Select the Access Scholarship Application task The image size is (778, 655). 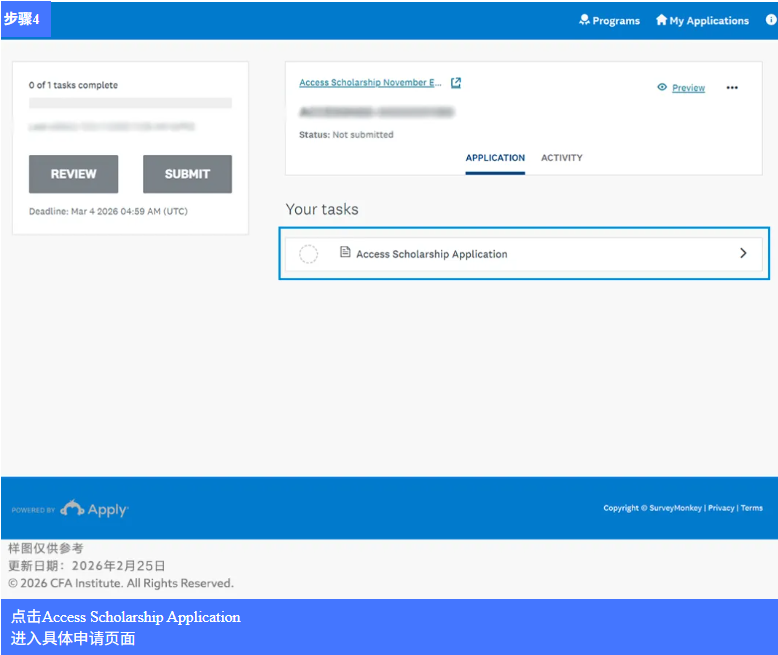(431, 254)
